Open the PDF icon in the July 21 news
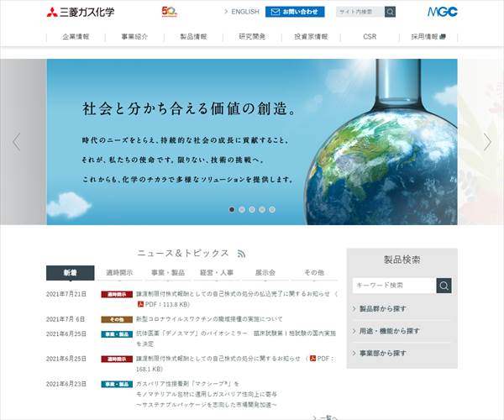504x420 pixels. [x=140, y=304]
